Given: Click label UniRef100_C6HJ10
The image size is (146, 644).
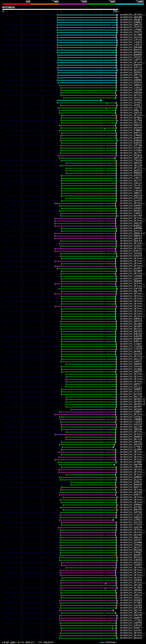Looking at the screenshot, I should tap(131, 183).
